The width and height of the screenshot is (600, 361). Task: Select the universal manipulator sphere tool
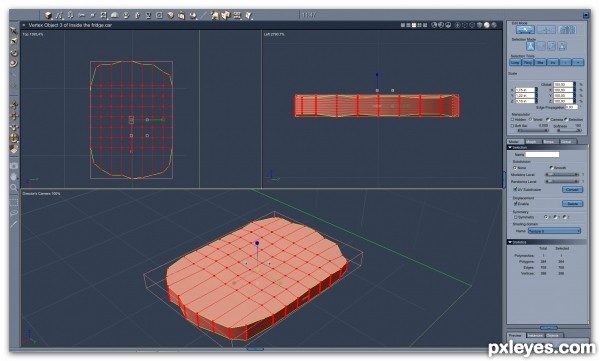point(14,138)
